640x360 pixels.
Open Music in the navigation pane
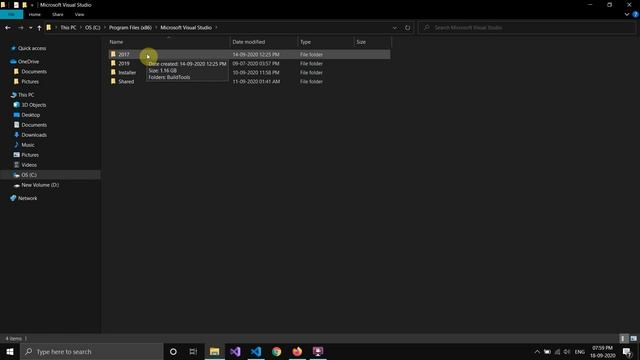(x=28, y=145)
